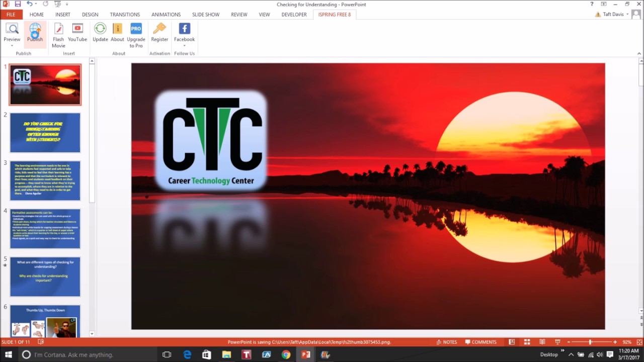This screenshot has height=362, width=644.
Task: Show hidden system tray icons
Action: [572, 354]
